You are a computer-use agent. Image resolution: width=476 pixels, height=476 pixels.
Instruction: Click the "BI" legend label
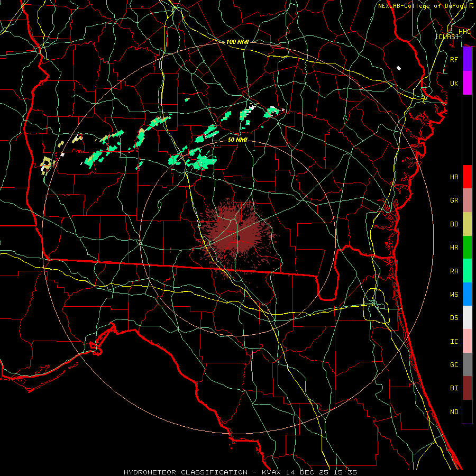coord(454,388)
